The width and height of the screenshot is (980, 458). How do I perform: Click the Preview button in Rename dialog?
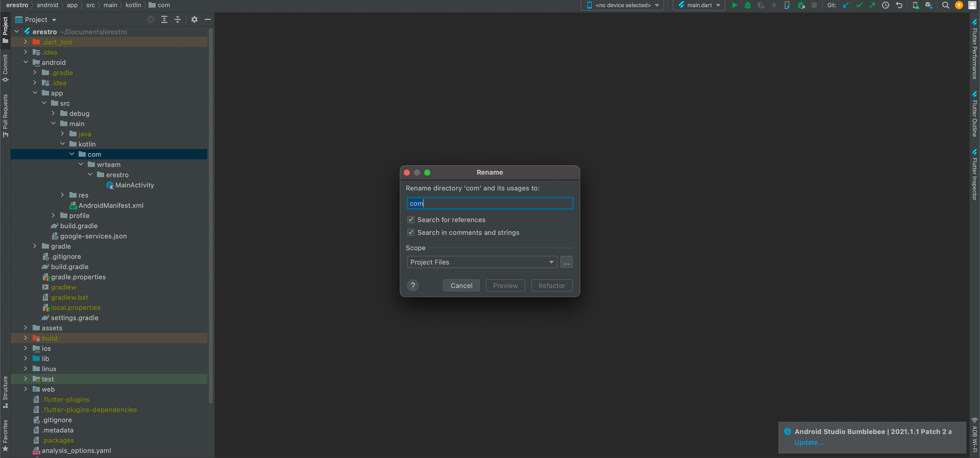coord(506,285)
